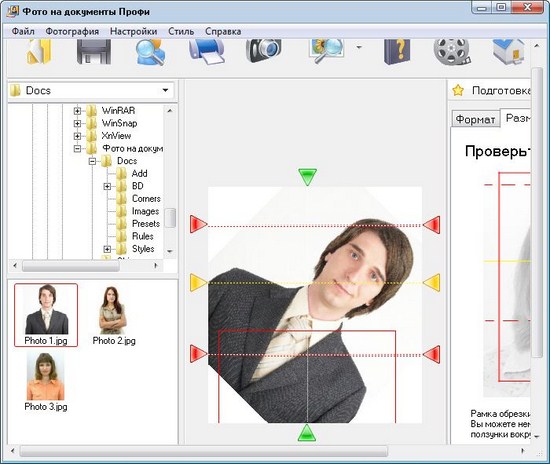Select the XnView folder label
550x464 pixels.
(x=116, y=136)
